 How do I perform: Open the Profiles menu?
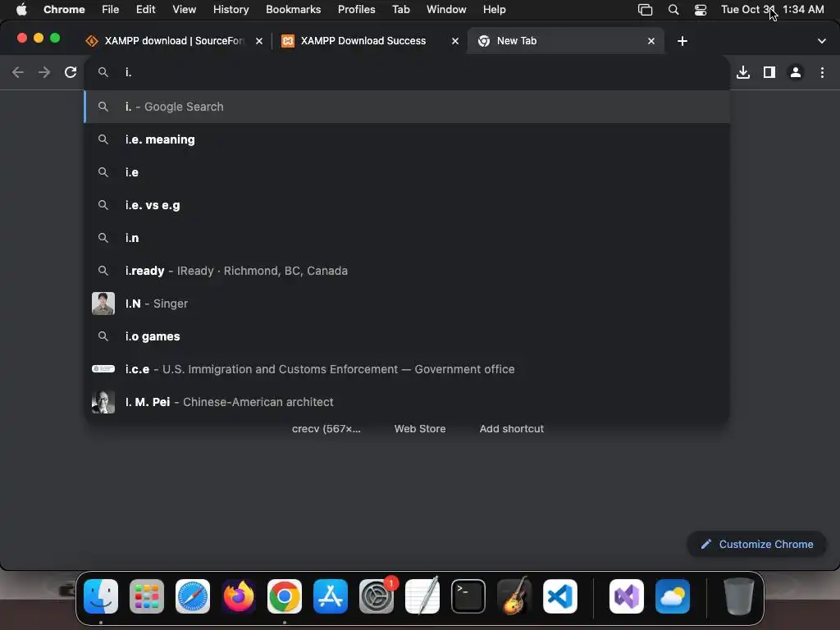(x=356, y=10)
